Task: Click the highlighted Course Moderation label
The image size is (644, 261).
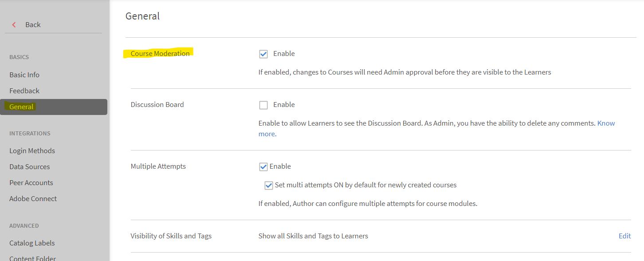Action: coord(160,54)
